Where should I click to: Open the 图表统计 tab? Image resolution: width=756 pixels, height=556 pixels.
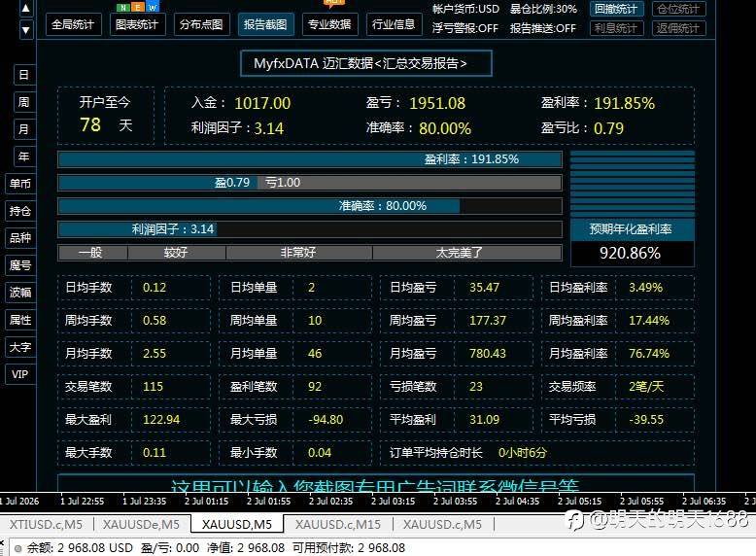point(137,24)
